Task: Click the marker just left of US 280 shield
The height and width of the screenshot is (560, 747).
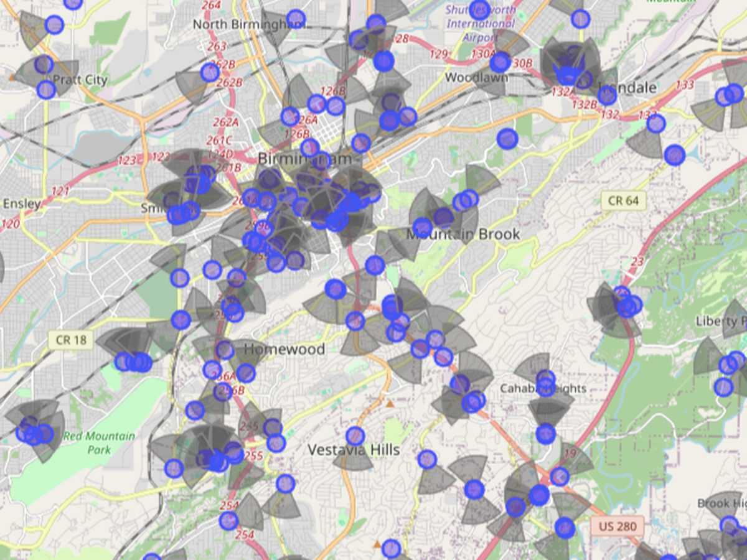Action: tap(565, 527)
